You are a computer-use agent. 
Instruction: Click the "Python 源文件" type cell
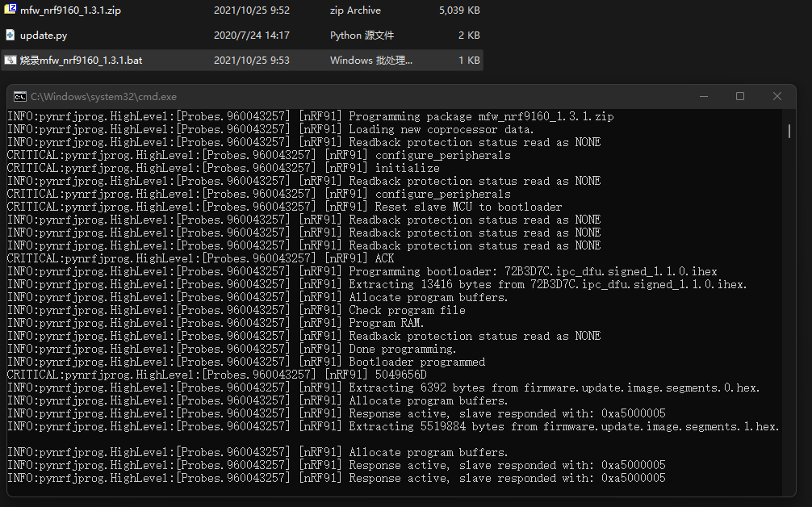pos(362,36)
